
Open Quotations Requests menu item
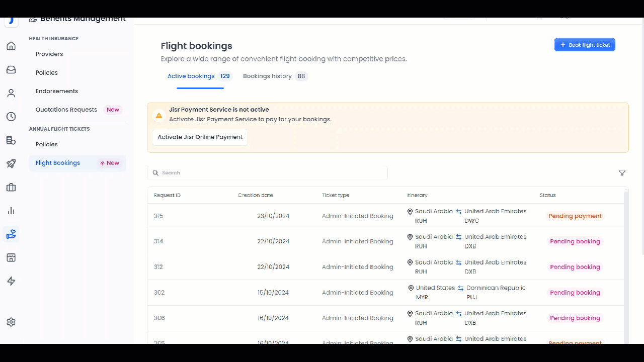[66, 110]
